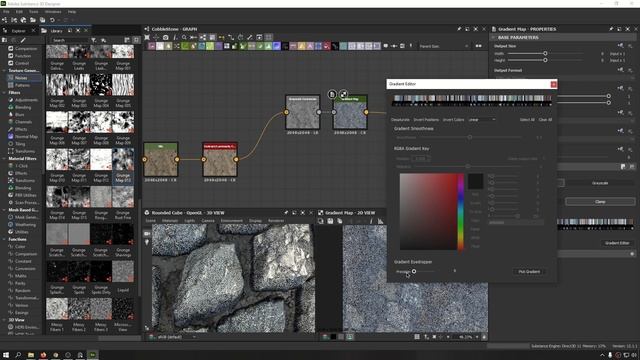This screenshot has width=640, height=360.
Task: Open the Linear interpolation dropdown
Action: 482,120
